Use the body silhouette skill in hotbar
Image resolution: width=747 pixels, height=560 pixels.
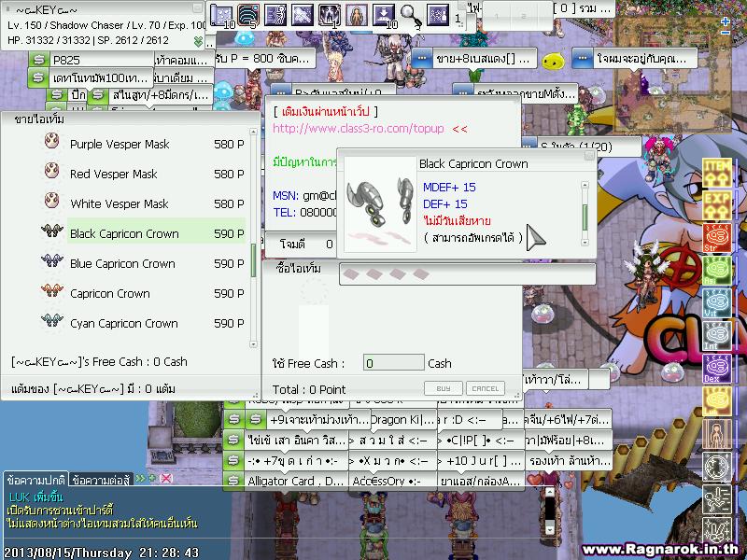pos(357,15)
